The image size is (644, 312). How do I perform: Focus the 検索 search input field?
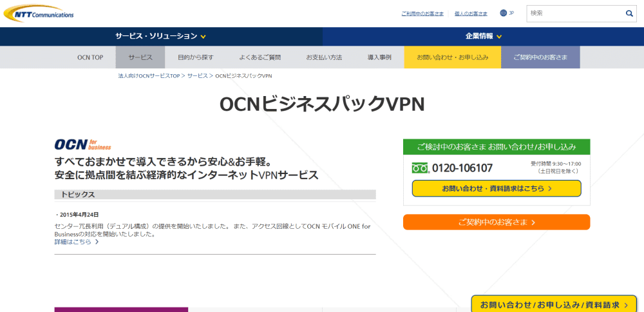575,14
